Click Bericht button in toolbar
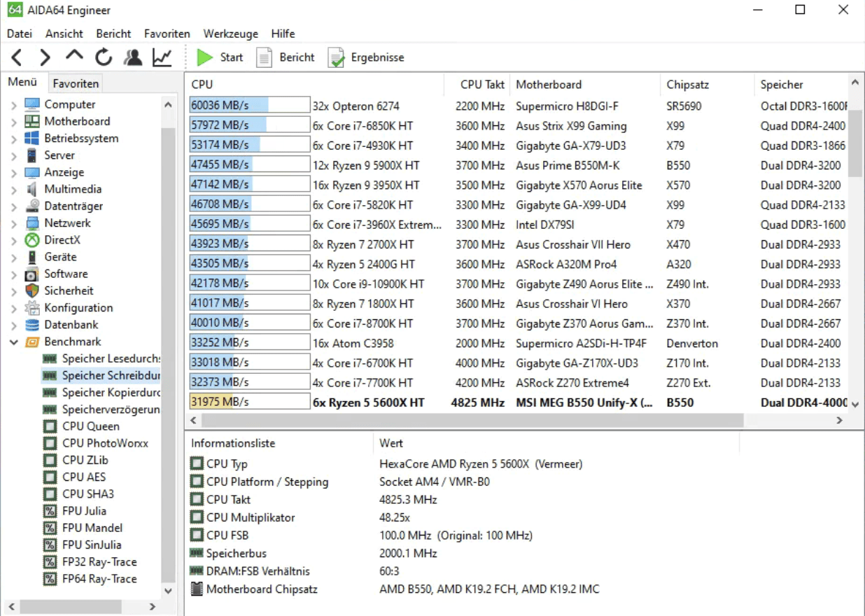 pyautogui.click(x=286, y=57)
